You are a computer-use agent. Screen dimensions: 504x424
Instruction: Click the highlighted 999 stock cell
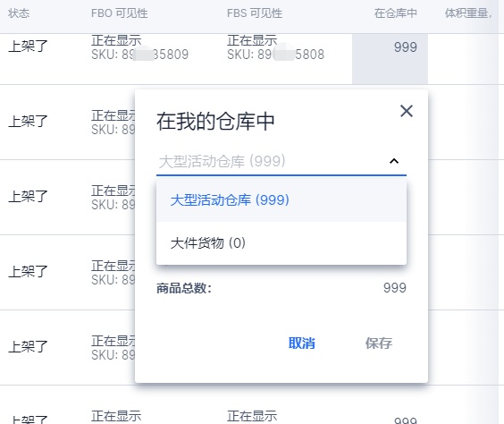[390, 59]
